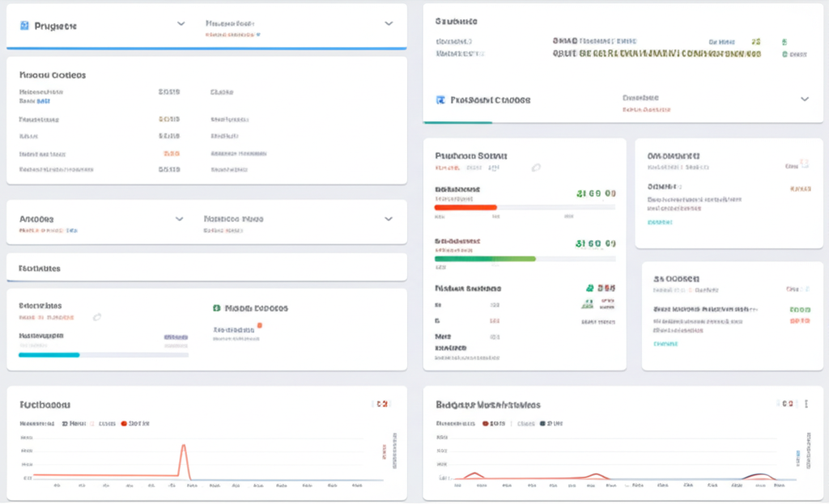Open dropdown chevron in the teal-underlined header card
This screenshot has width=829, height=504.
(805, 99)
